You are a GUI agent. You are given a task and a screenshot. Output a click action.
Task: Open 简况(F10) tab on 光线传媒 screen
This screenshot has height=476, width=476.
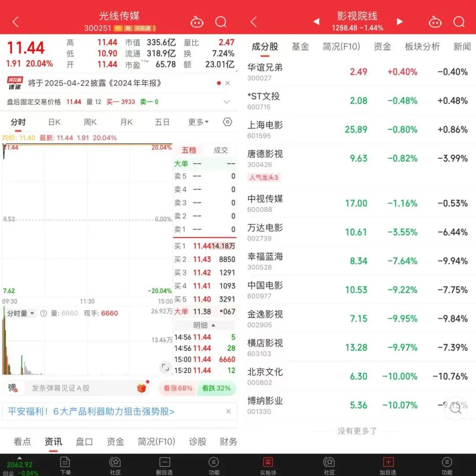pos(156,441)
